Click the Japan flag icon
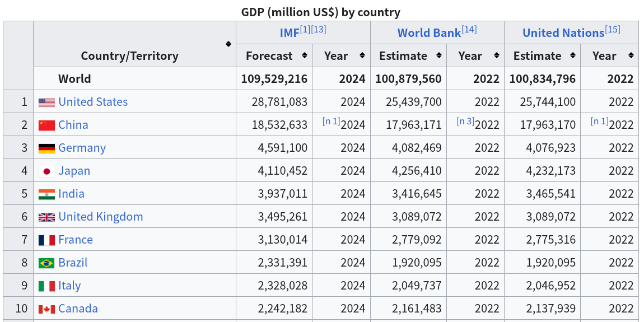644x322 pixels. 46,171
